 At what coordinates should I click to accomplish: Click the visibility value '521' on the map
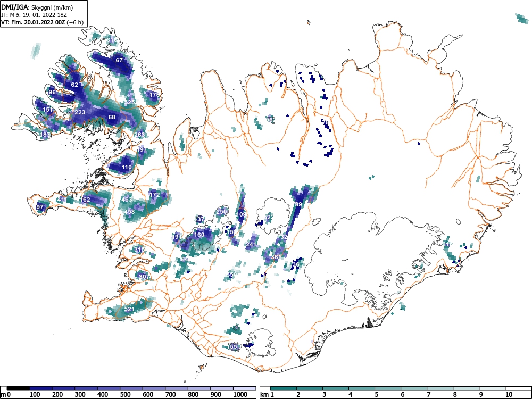tap(129, 309)
